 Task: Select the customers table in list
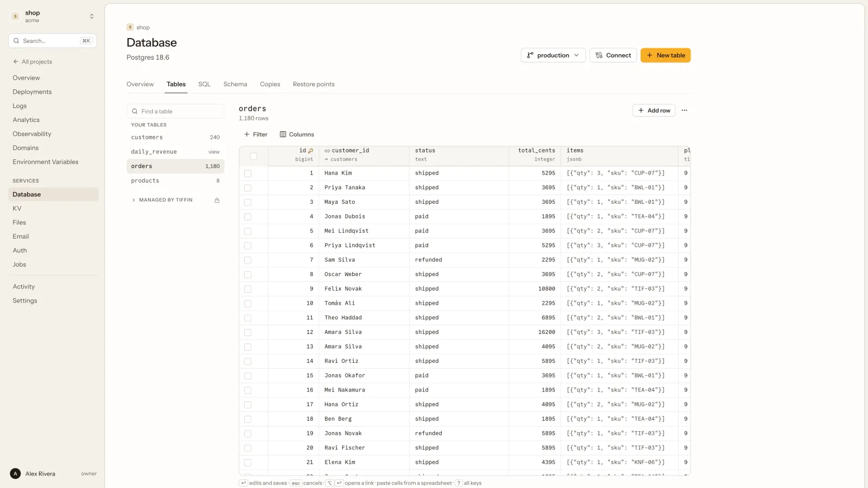click(x=175, y=138)
